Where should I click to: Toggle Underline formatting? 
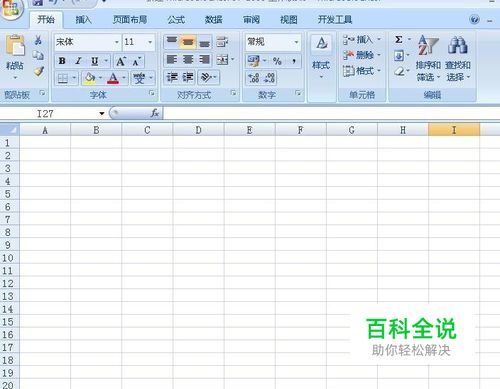coord(95,61)
